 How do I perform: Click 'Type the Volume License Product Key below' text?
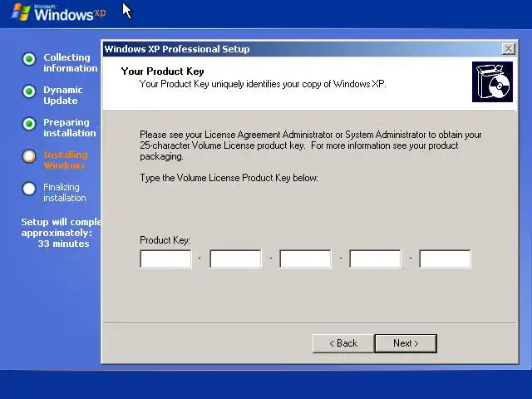pyautogui.click(x=229, y=178)
